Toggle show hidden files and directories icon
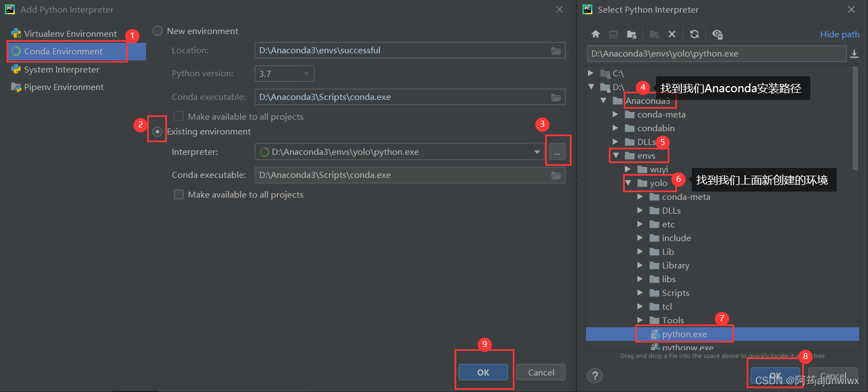Screen dimensions: 868x392 pos(717,34)
